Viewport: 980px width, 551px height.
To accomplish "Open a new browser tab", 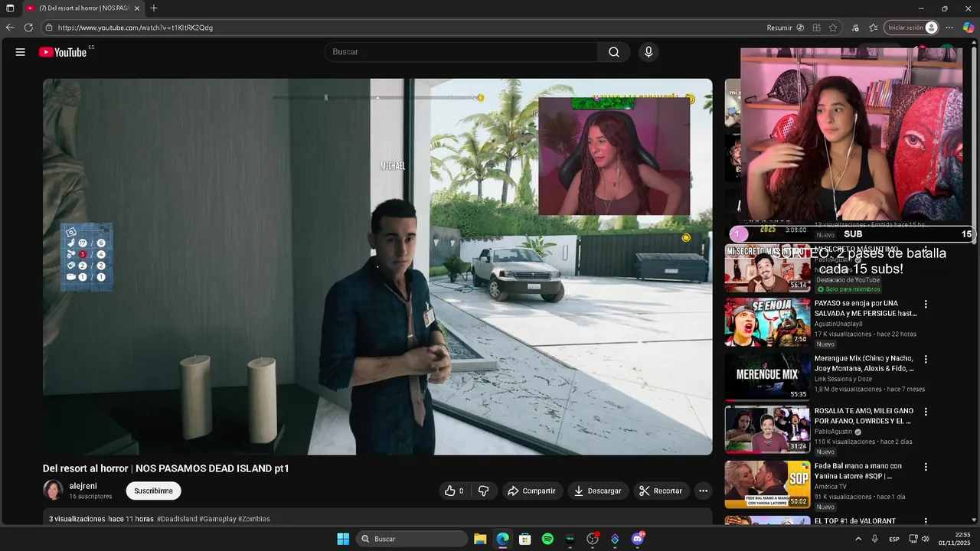I will (154, 8).
